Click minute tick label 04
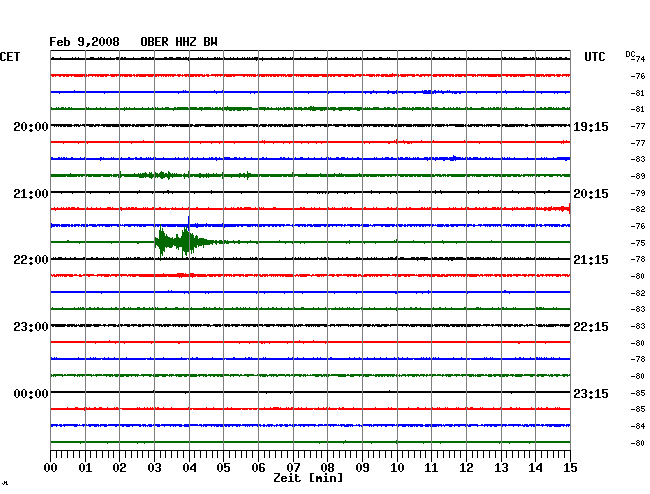650x494 pixels. tap(189, 467)
